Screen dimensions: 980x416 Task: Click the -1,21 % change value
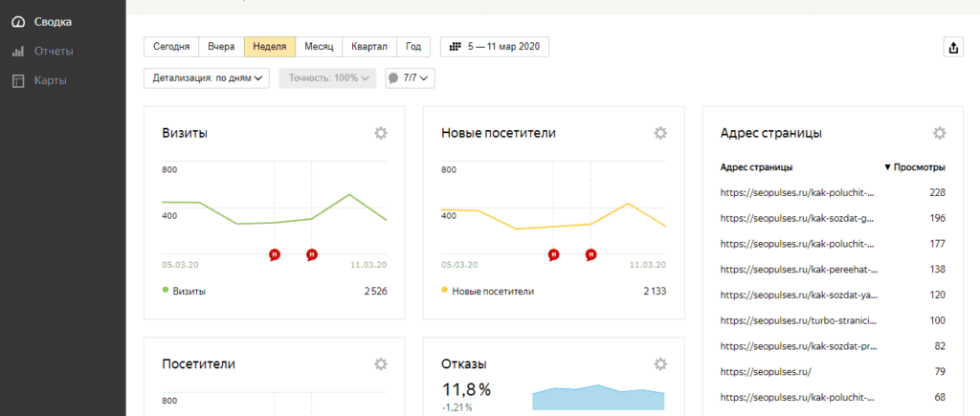point(457,408)
